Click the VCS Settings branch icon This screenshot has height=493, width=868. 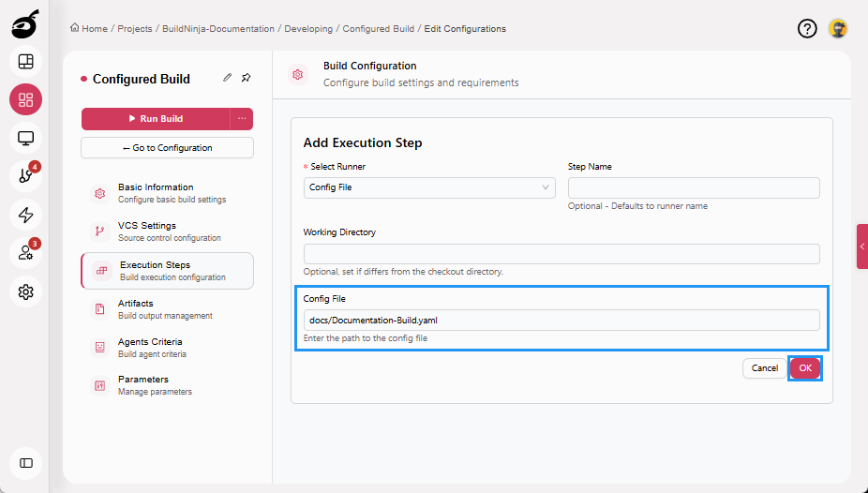click(99, 232)
